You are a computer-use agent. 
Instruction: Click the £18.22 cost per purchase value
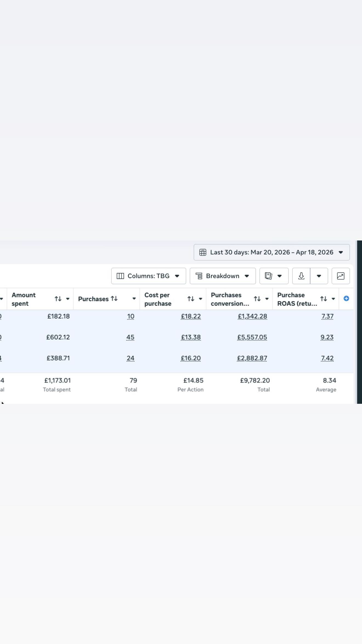191,317
